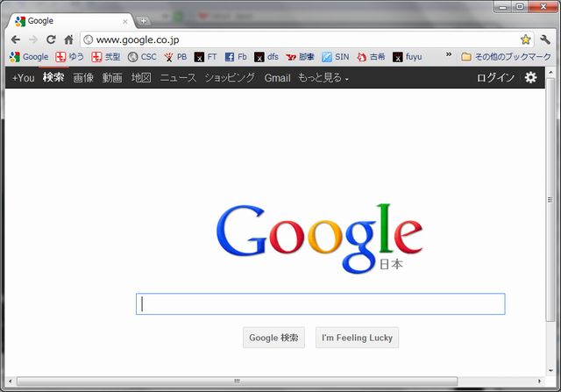The image size is (561, 392).
Task: Open the bookmark between ゆう and CSC
Action: point(106,56)
